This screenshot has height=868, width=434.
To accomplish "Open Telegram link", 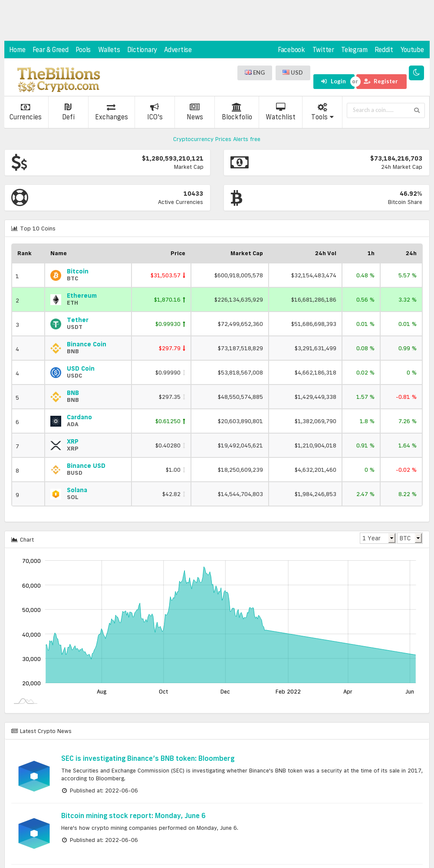I will (x=354, y=50).
